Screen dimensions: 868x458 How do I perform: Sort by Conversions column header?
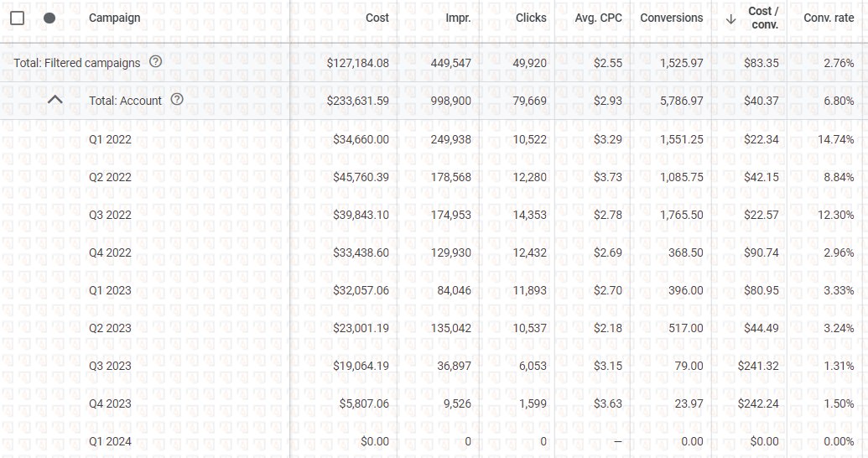[672, 18]
